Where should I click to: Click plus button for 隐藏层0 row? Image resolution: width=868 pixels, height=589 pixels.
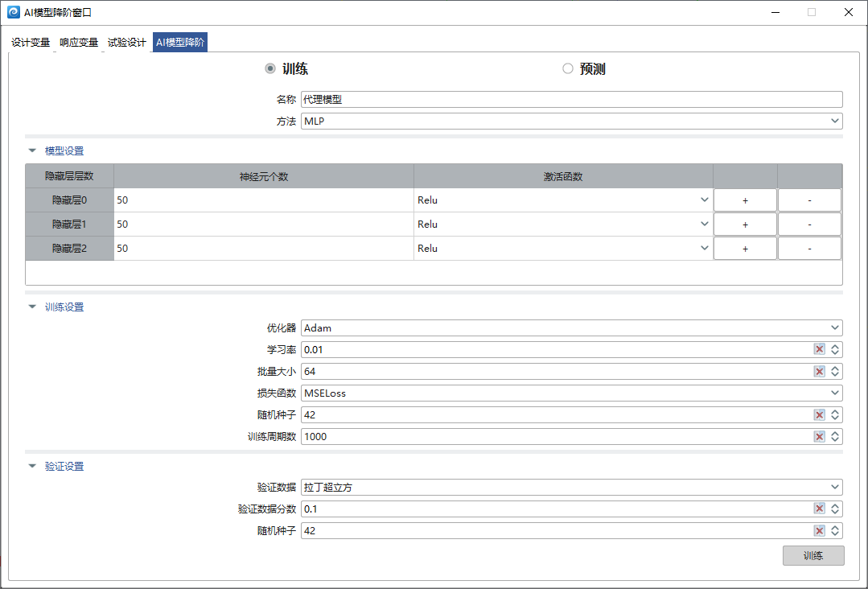pyautogui.click(x=745, y=200)
